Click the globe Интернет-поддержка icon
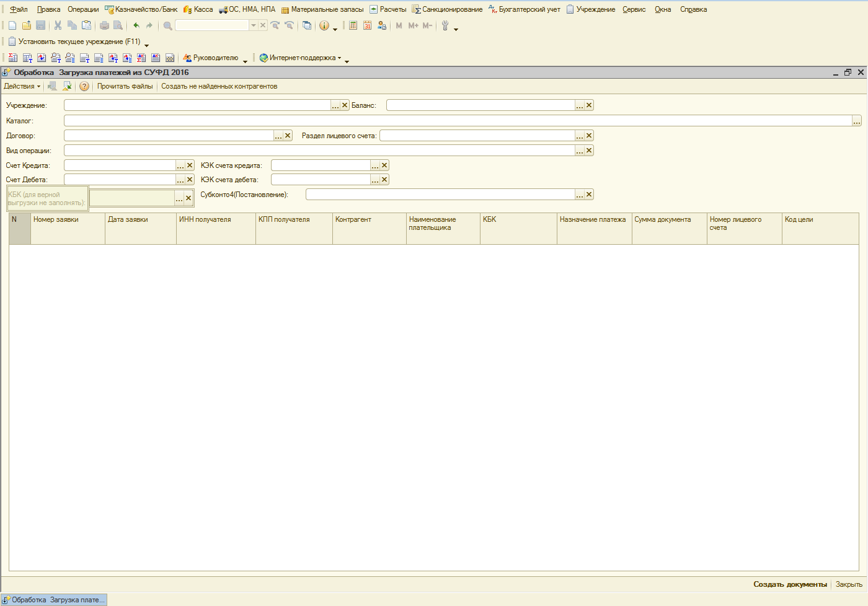This screenshot has height=606, width=868. pos(263,58)
